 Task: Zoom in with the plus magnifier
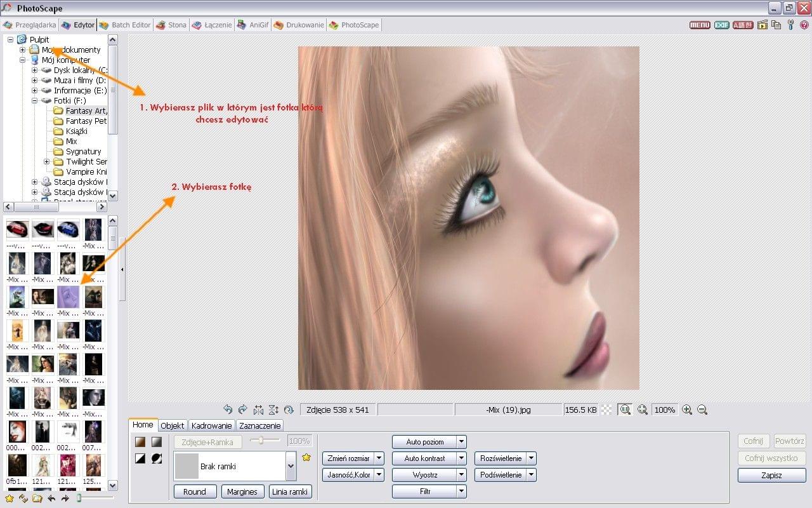687,410
